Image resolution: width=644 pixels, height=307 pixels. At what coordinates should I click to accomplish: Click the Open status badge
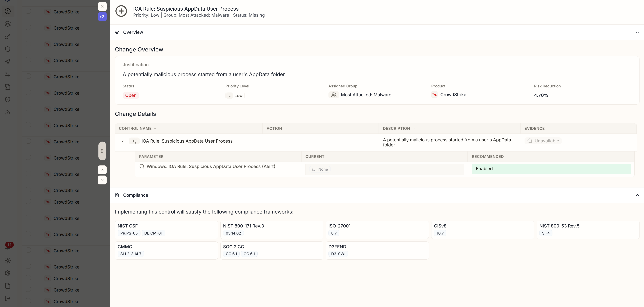131,95
